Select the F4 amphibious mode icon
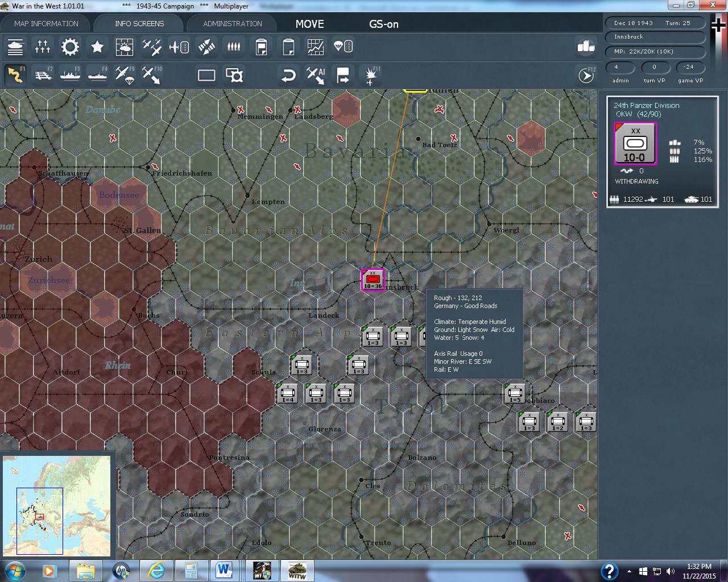The image size is (728, 582). pos(97,75)
